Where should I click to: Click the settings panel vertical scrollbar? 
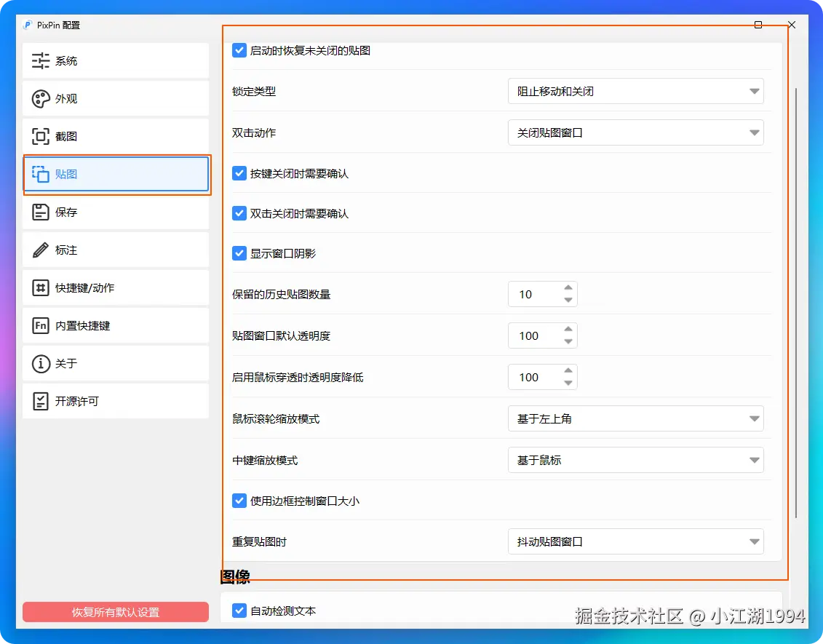(x=796, y=303)
